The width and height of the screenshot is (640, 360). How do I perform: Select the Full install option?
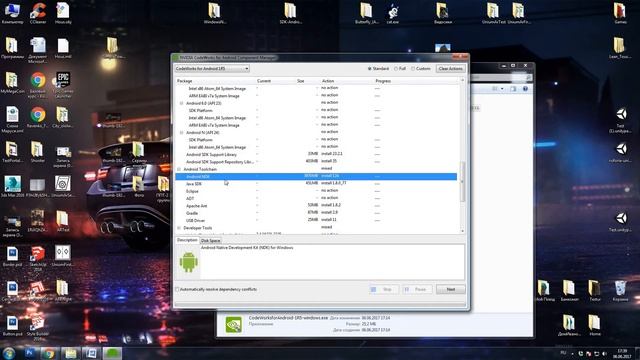pos(400,69)
